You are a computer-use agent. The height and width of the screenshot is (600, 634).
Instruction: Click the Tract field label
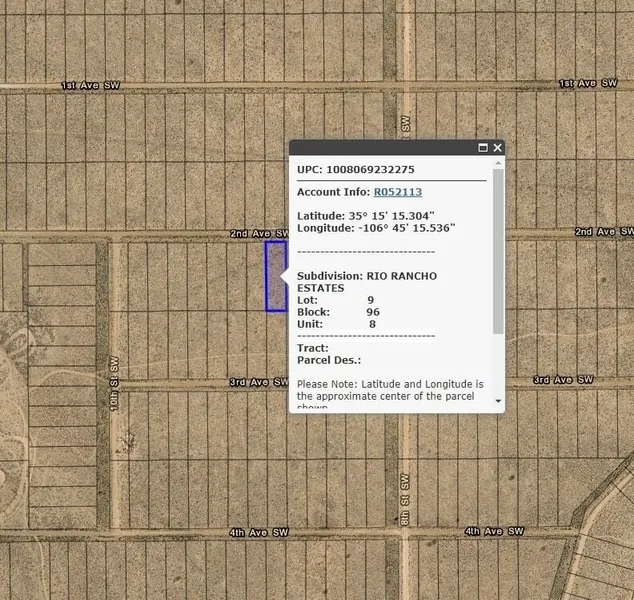click(312, 348)
